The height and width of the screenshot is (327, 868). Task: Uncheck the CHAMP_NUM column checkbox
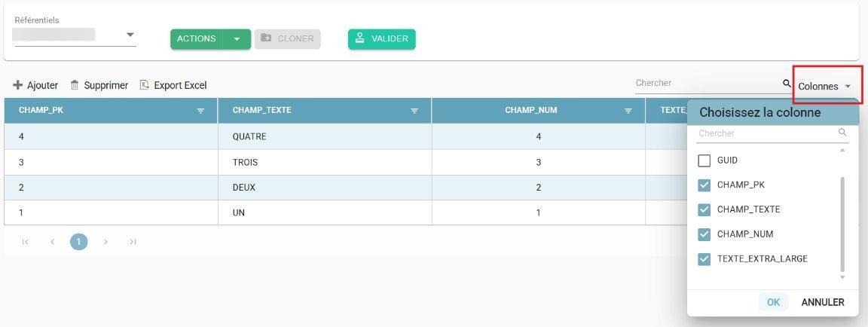click(704, 234)
